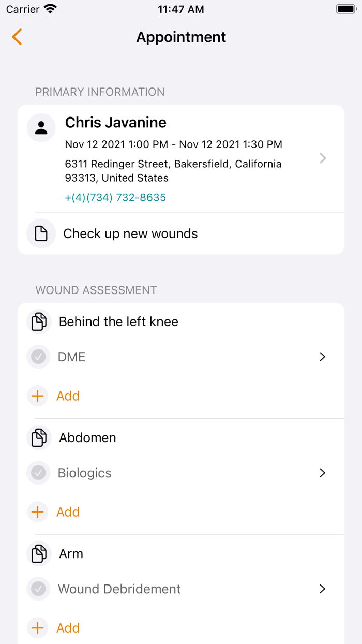The height and width of the screenshot is (644, 362).
Task: Toggle the checkmark circle next to DME
Action: pyautogui.click(x=38, y=357)
